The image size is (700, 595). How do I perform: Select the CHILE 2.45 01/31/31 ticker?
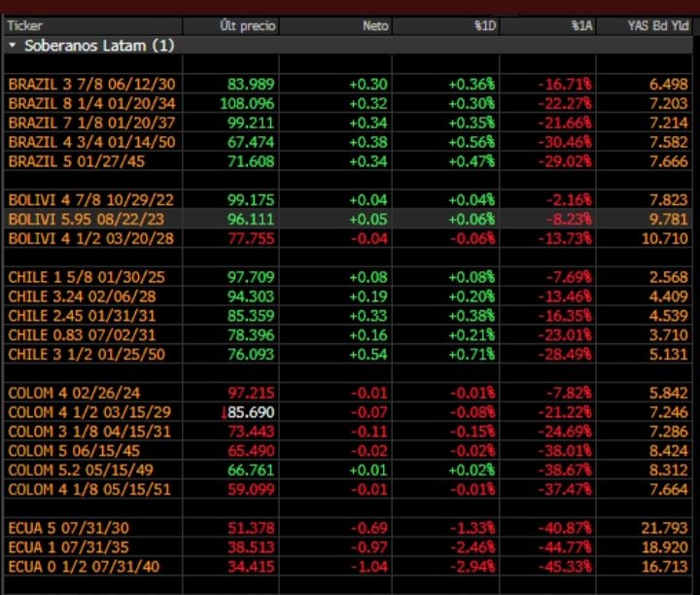pyautogui.click(x=82, y=316)
